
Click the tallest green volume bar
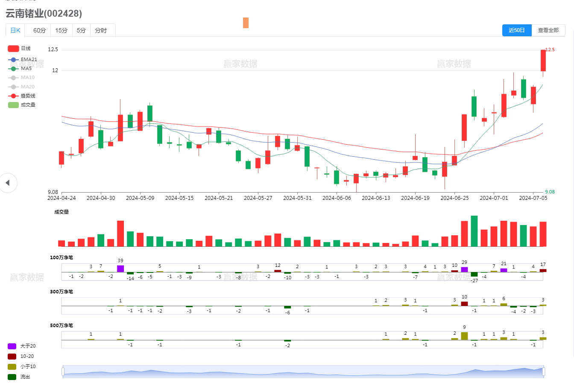click(474, 231)
